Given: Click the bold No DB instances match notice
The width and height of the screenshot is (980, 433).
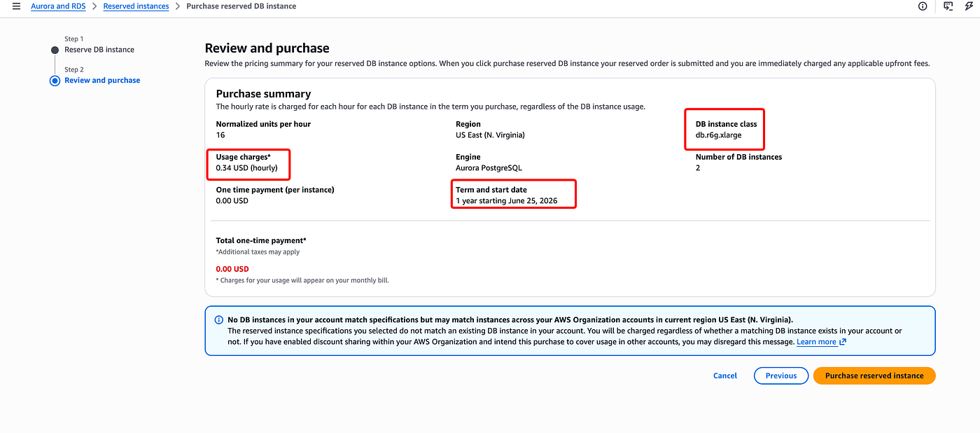Looking at the screenshot, I should point(510,319).
